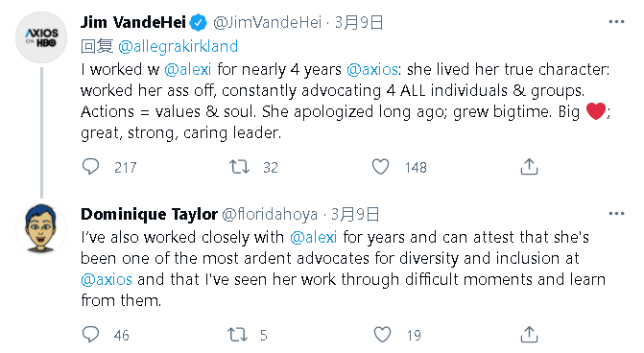Viewport: 644px width, 353px height.
Task: Open the Axios on HBO profile avatar
Action: click(41, 37)
